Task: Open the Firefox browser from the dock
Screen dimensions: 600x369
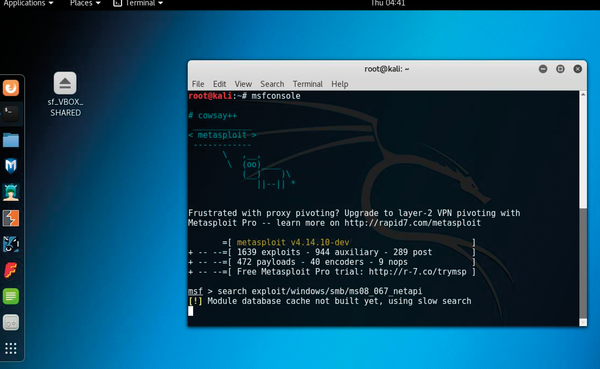Action: [x=11, y=88]
